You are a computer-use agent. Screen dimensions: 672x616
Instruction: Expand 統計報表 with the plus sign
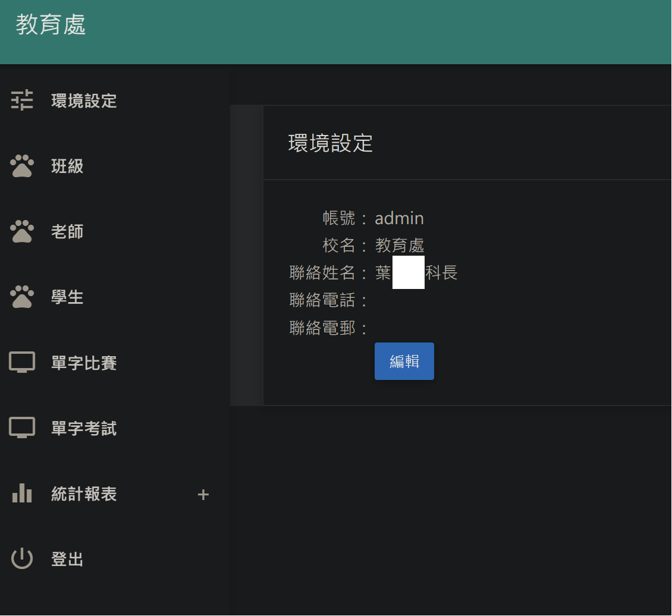[203, 495]
